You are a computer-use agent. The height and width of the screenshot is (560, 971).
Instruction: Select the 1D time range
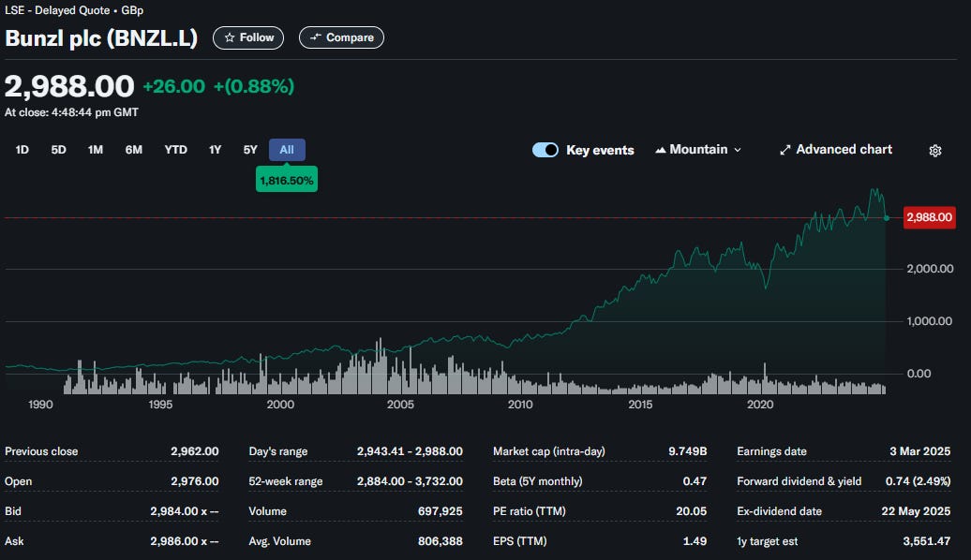click(22, 150)
